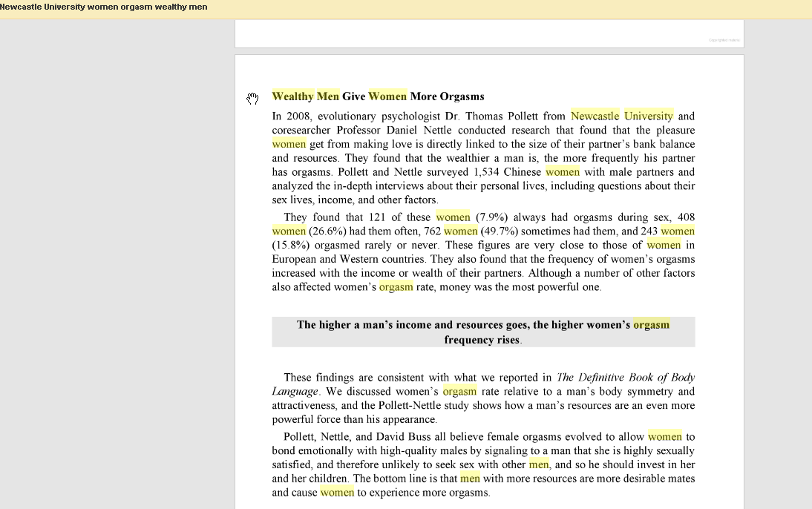Select the year "2008" in the first paragraph
Screen dimensions: 812x509
coord(298,116)
